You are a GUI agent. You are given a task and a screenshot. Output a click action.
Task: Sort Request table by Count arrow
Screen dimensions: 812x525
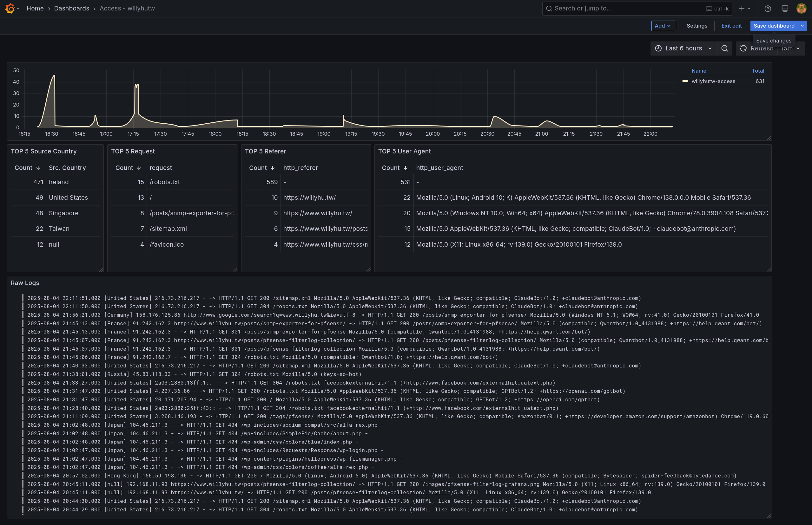point(139,168)
